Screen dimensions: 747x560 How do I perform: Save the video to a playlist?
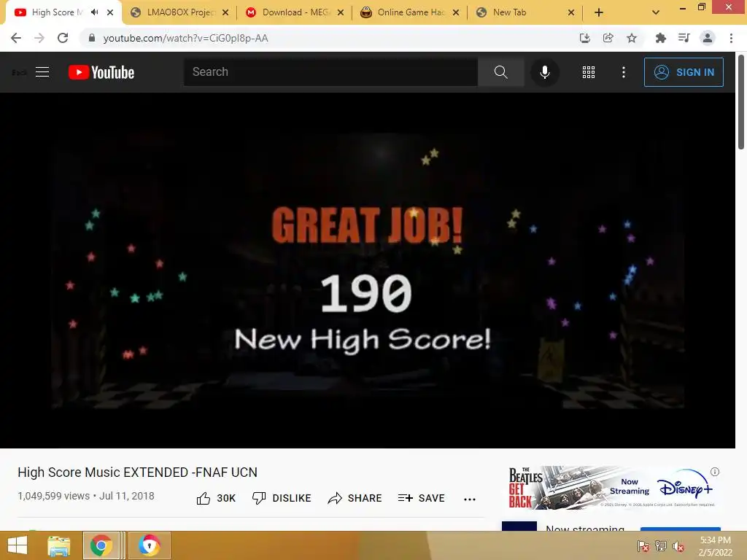(x=421, y=498)
